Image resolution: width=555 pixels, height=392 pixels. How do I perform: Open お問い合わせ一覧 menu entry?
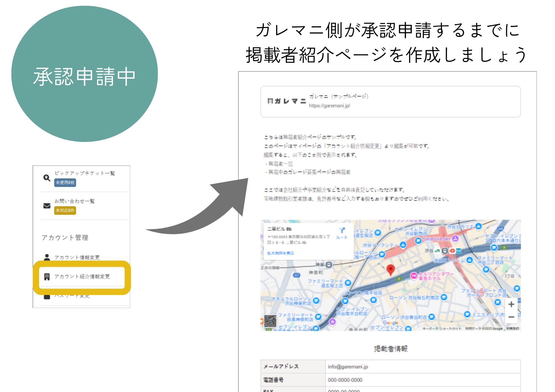pyautogui.click(x=74, y=201)
